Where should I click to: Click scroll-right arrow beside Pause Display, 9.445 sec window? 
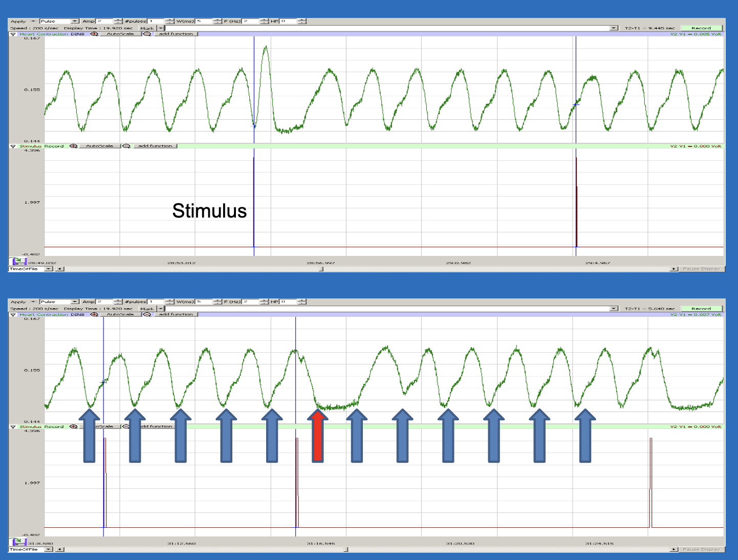tap(674, 269)
